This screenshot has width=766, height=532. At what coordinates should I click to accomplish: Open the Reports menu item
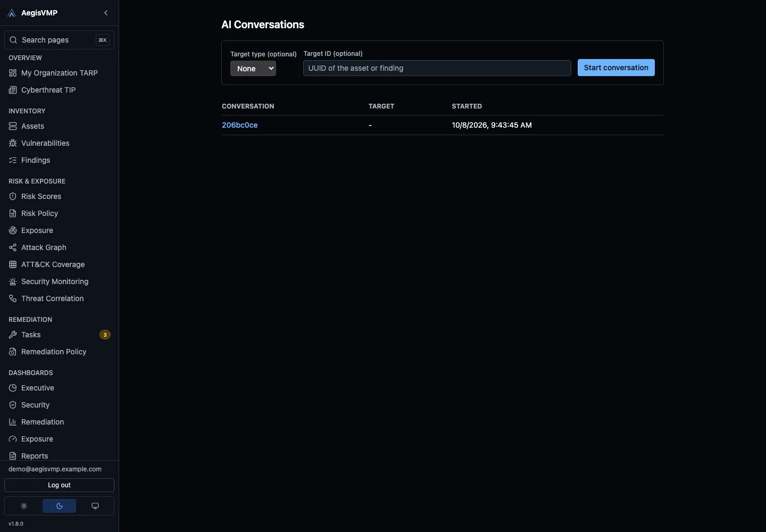(x=59, y=456)
